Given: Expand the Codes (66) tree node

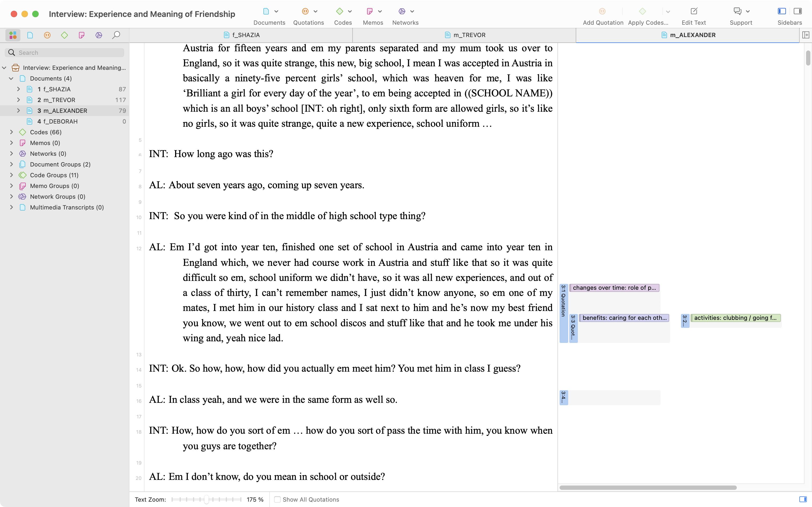Looking at the screenshot, I should pos(11,132).
